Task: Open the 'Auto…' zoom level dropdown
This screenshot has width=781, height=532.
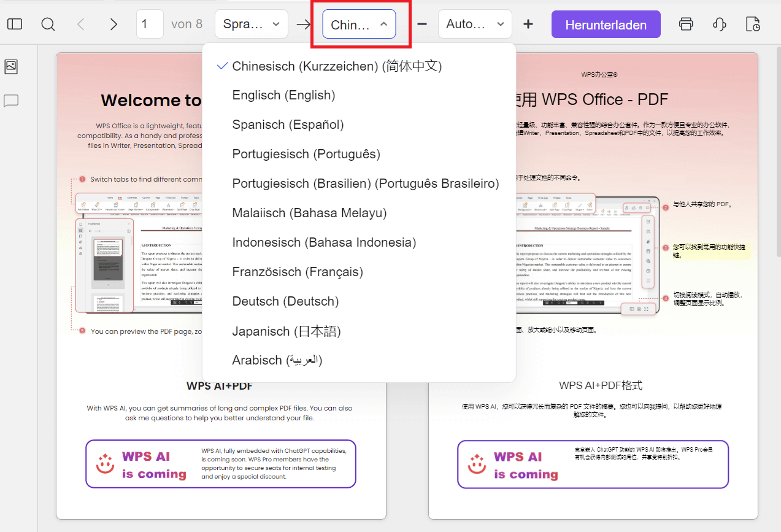Action: coord(475,24)
